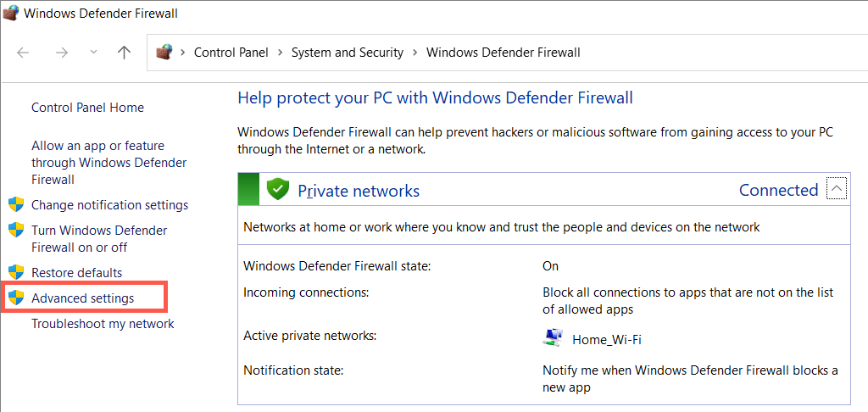Open Advanced settings link

(x=82, y=298)
